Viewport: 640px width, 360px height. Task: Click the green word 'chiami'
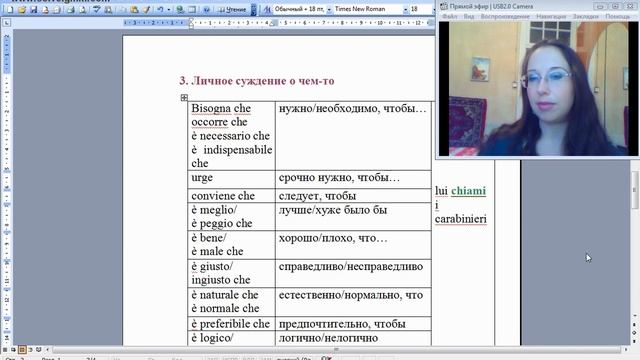[x=469, y=191]
